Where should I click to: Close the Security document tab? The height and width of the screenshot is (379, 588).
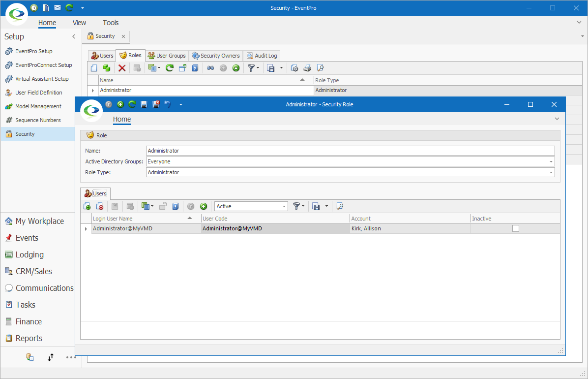(123, 36)
